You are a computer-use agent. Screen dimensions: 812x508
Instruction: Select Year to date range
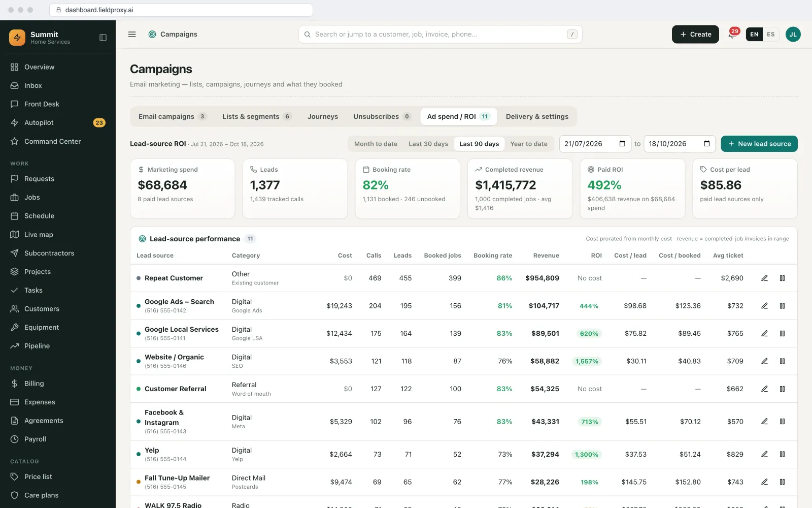[529, 144]
